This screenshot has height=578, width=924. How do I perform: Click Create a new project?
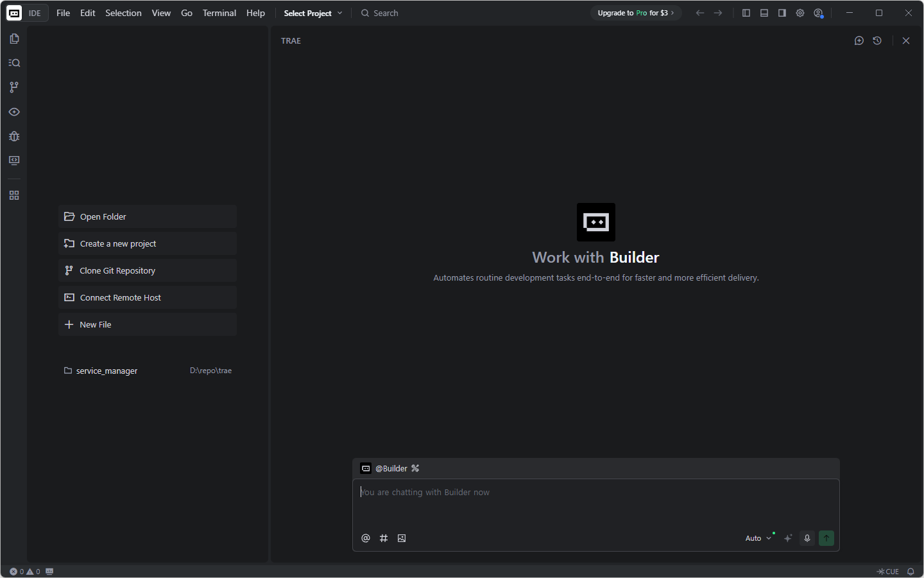(148, 243)
